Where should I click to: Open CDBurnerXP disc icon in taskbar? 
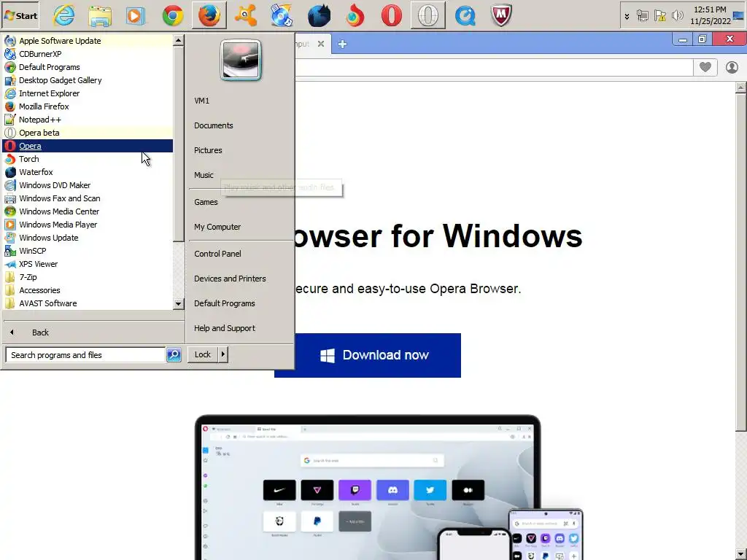(282, 15)
